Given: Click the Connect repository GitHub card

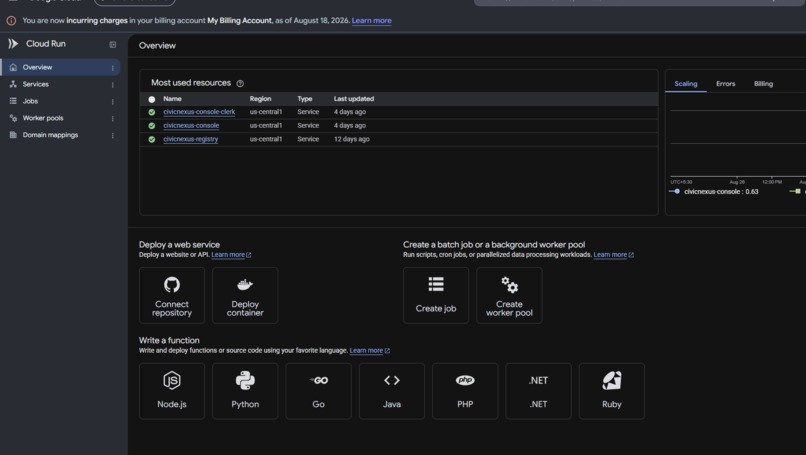Looking at the screenshot, I should point(172,296).
